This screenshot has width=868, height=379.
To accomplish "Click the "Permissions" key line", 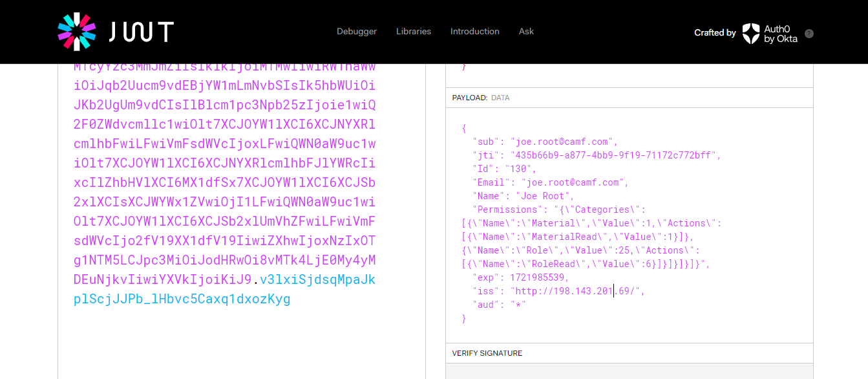I will (559, 210).
